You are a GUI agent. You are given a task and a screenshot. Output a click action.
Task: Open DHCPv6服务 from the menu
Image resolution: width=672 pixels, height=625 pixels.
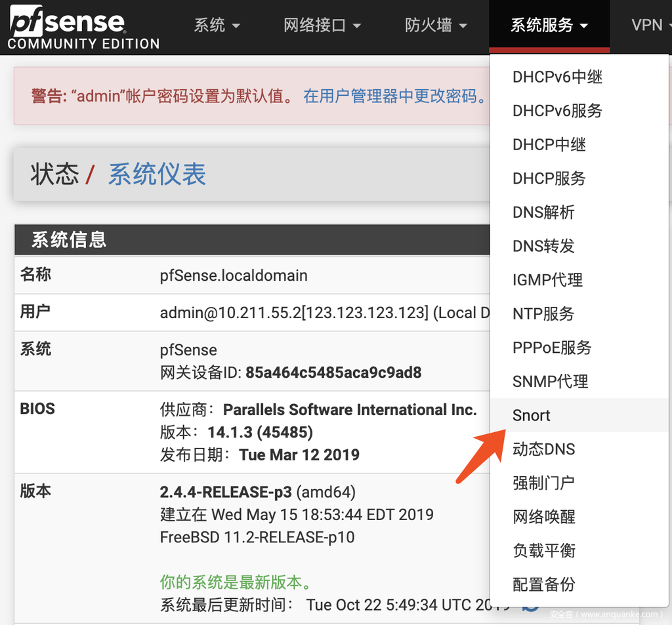point(557,111)
